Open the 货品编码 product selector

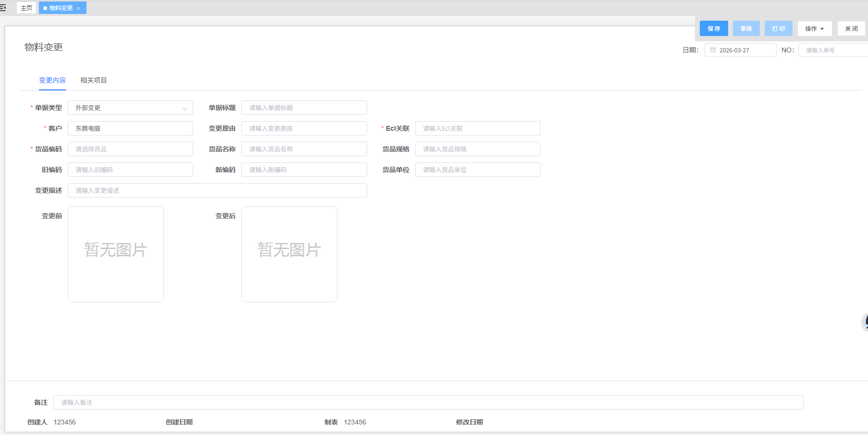click(x=130, y=149)
